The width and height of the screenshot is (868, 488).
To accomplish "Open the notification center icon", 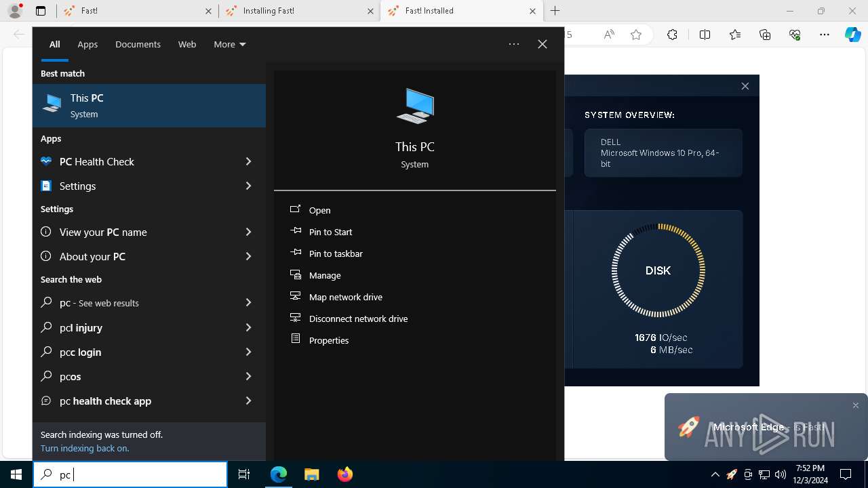I will [x=846, y=474].
